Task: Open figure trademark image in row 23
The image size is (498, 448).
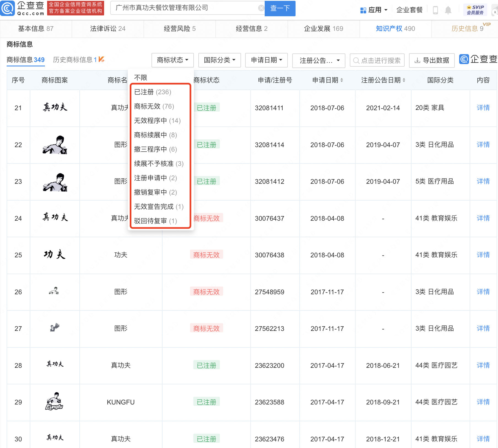Action: click(55, 182)
